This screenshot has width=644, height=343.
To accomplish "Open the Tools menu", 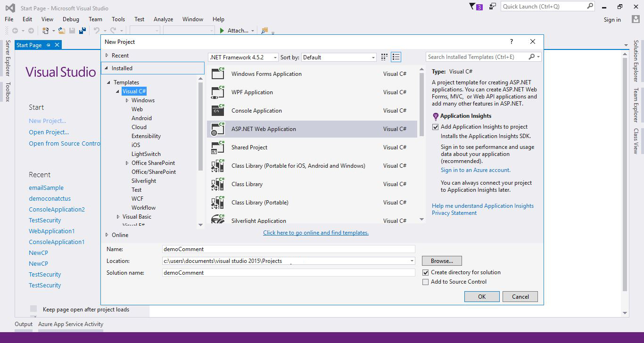I will 118,19.
